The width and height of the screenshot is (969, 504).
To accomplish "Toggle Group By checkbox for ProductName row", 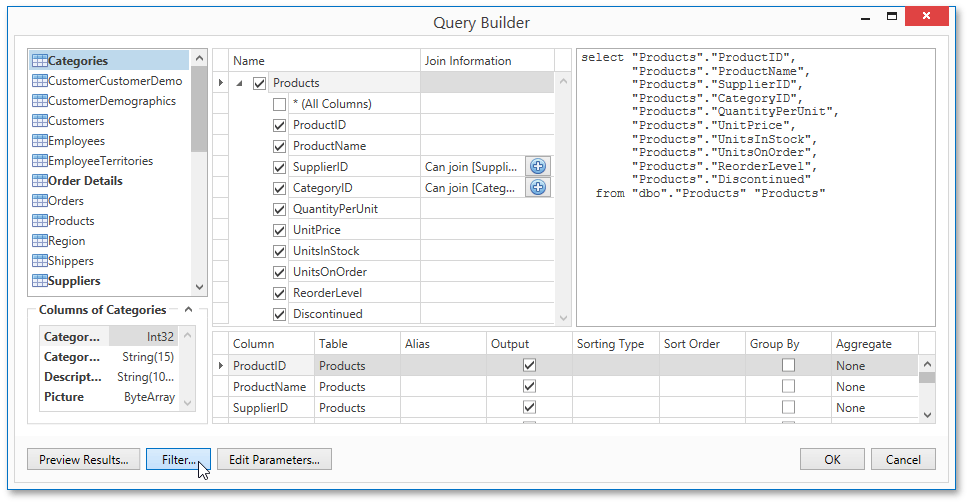I will tap(788, 386).
